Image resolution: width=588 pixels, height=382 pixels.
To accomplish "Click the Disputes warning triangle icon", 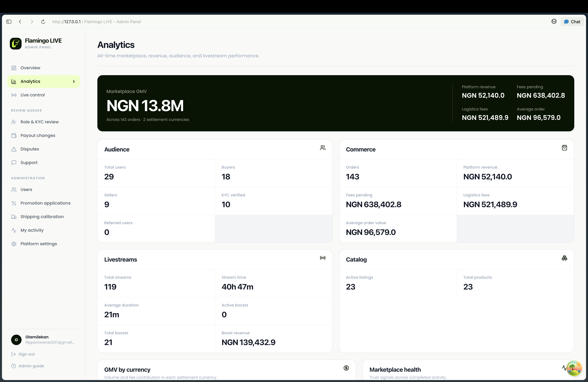I will [14, 149].
